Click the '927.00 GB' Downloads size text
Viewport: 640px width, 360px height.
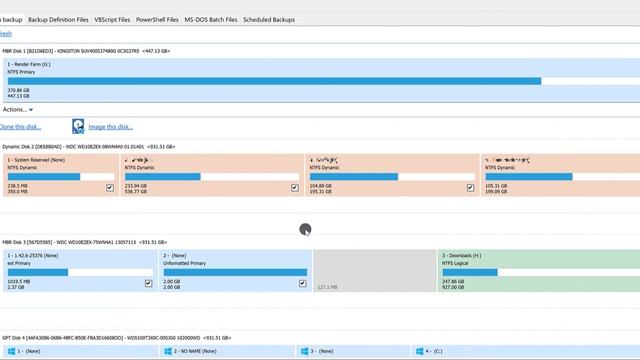pos(453,287)
